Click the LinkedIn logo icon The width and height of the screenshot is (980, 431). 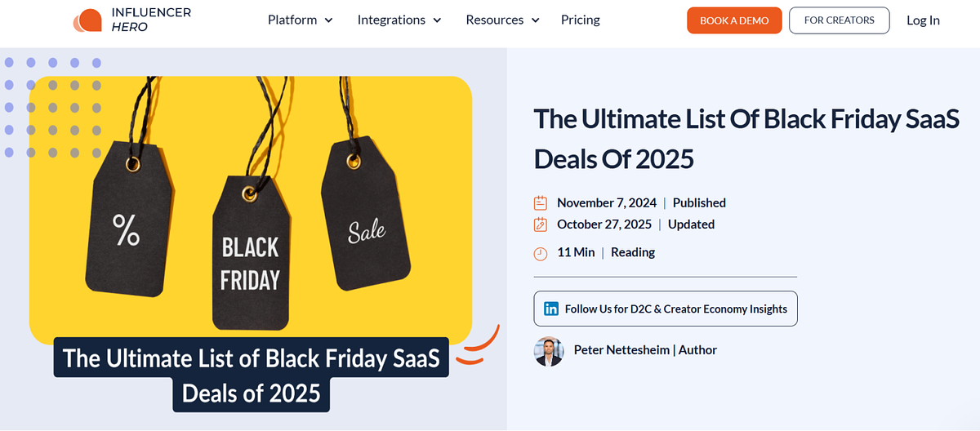551,309
